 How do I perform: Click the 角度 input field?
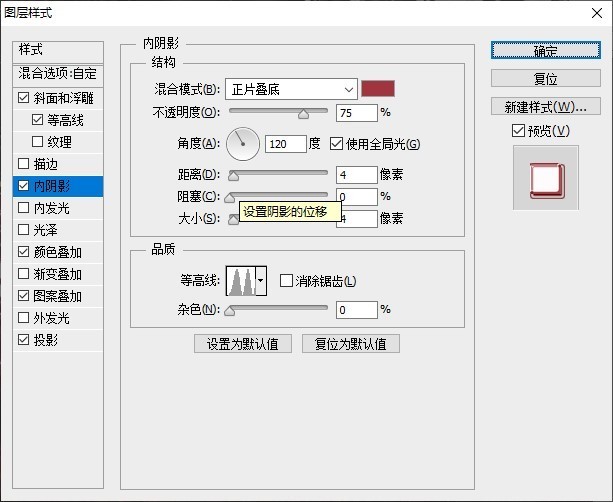[x=285, y=144]
